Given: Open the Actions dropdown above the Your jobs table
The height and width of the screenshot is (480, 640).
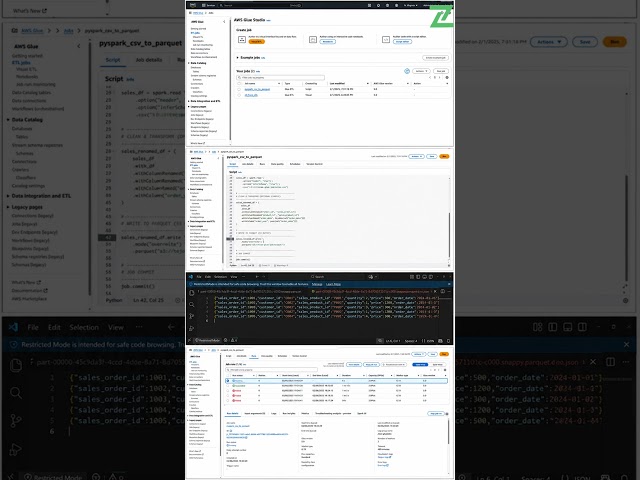Looking at the screenshot, I should (421, 71).
